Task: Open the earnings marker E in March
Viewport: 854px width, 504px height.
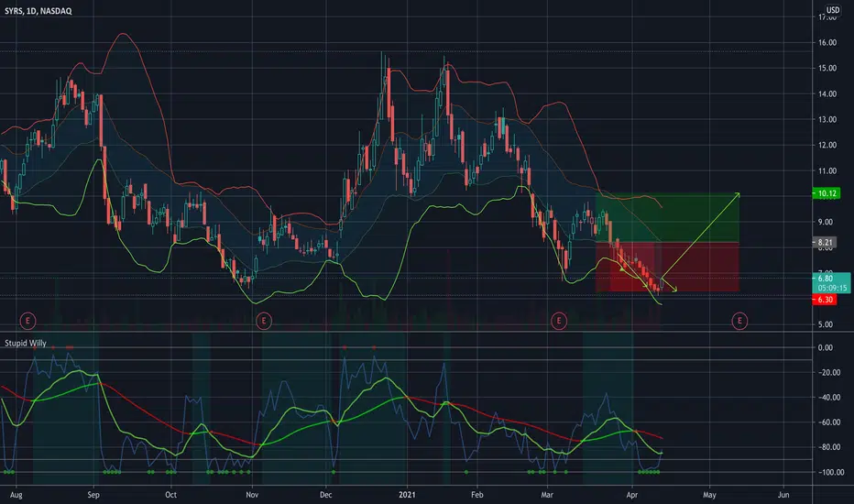Action: (558, 321)
